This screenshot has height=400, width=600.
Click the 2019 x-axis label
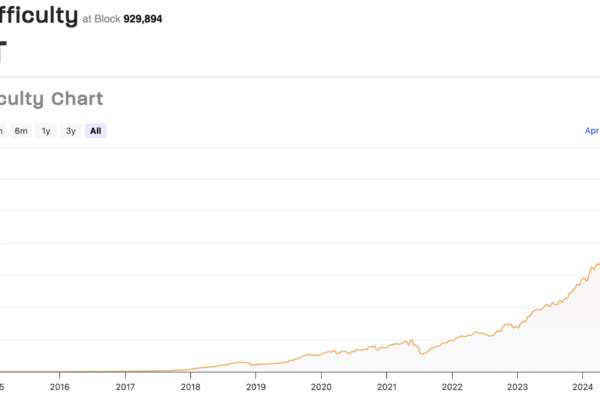[256, 386]
